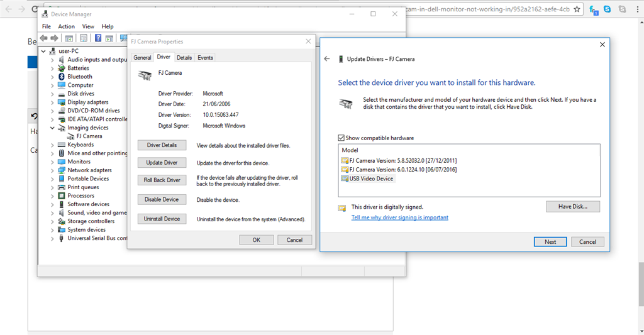Image resolution: width=644 pixels, height=335 pixels.
Task: Open the Chrome three-dot menu
Action: [638, 9]
